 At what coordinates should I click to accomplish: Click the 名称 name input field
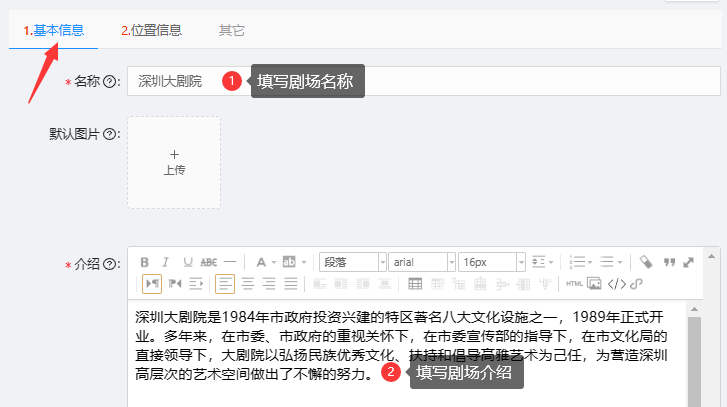[x=424, y=81]
